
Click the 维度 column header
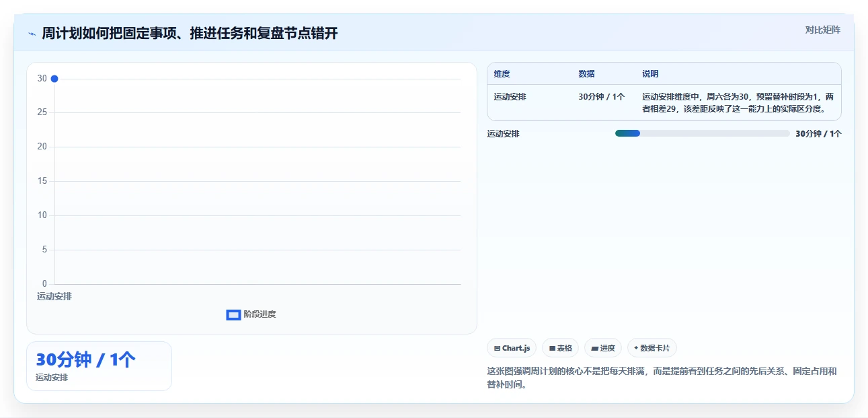click(x=502, y=74)
